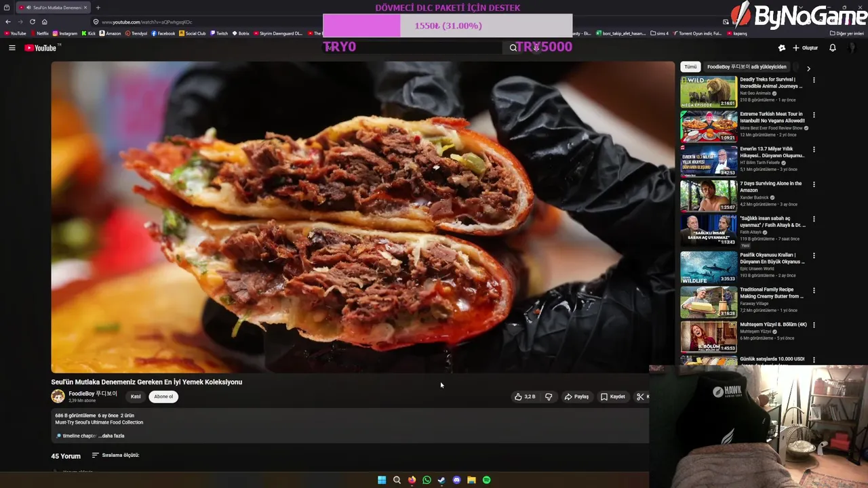The image size is (868, 488).
Task: Open the Amazon bookmark
Action: point(111,33)
